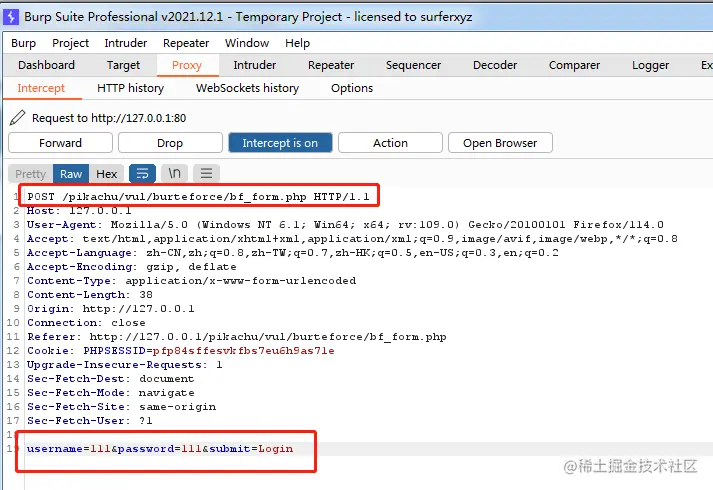The height and width of the screenshot is (490, 713).
Task: Open the proxy Options sub-tab
Action: coord(352,88)
